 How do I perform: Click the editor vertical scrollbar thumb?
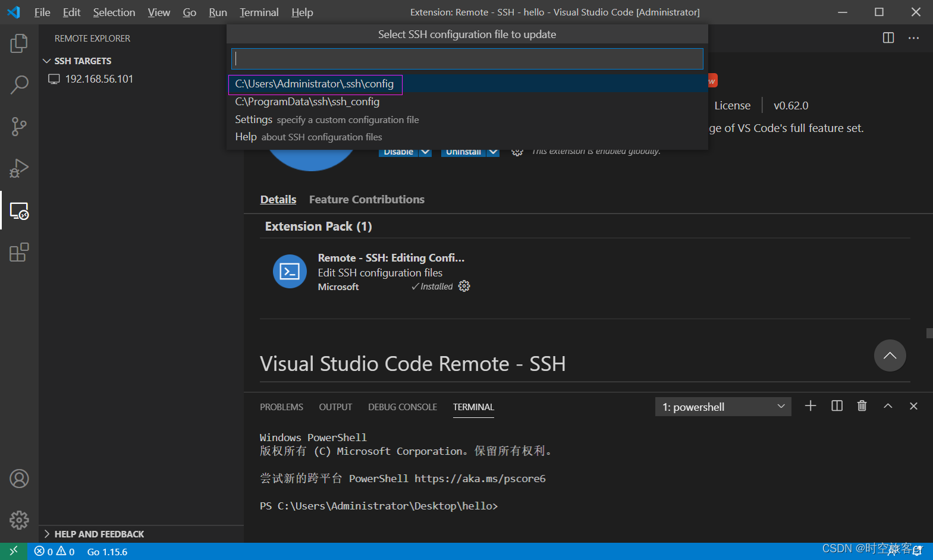tap(929, 334)
